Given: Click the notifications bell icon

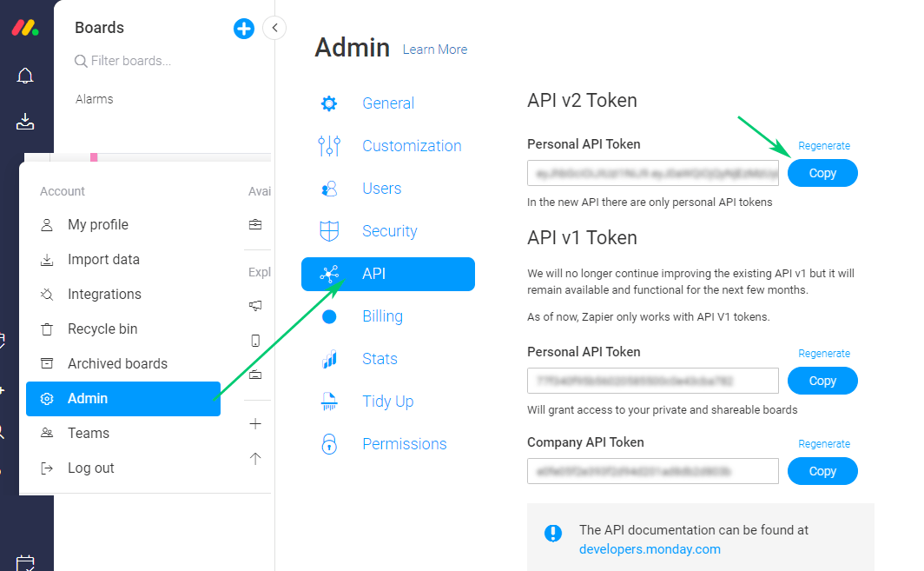Looking at the screenshot, I should (25, 76).
